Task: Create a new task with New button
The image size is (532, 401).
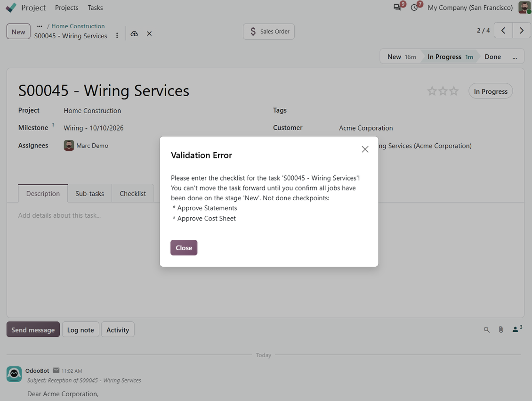Action: tap(18, 32)
